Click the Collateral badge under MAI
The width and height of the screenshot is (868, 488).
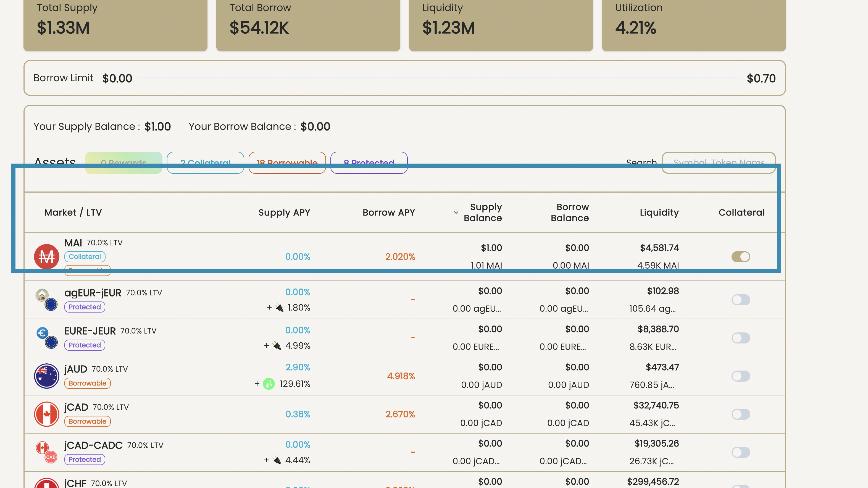(85, 256)
